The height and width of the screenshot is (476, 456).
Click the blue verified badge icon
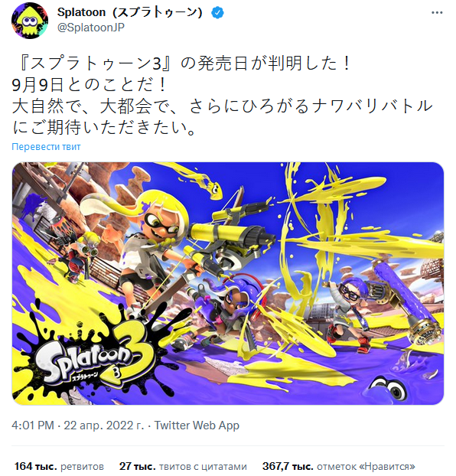click(x=218, y=13)
